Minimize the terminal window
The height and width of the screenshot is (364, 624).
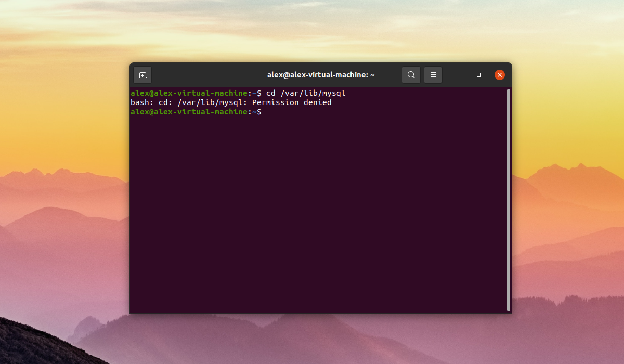pyautogui.click(x=458, y=75)
